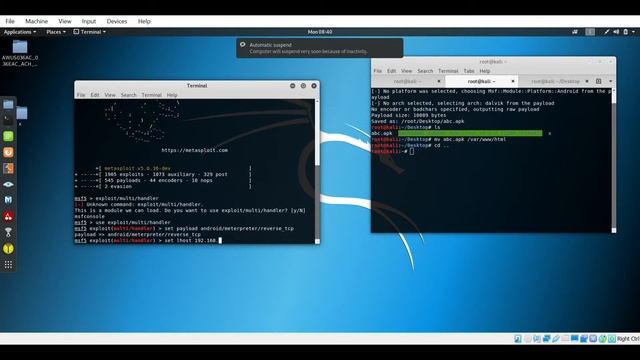Open the second desktop folder beside the dock

(22, 113)
